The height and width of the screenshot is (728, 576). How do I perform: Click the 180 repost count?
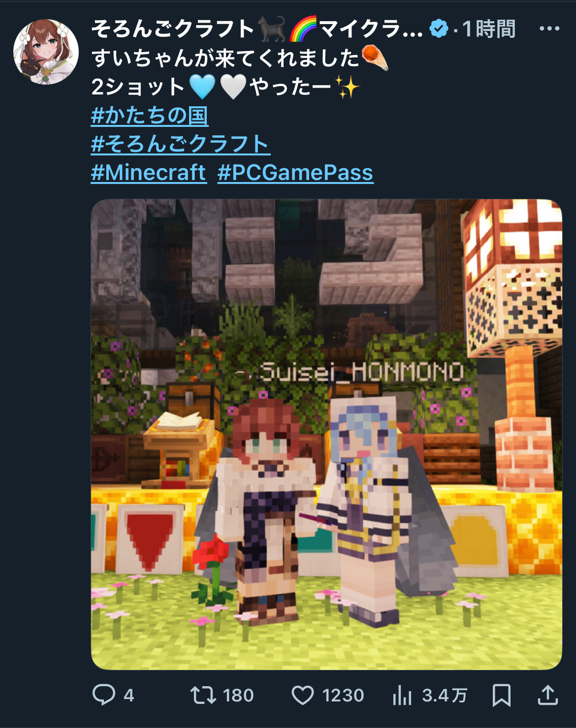pyautogui.click(x=238, y=696)
